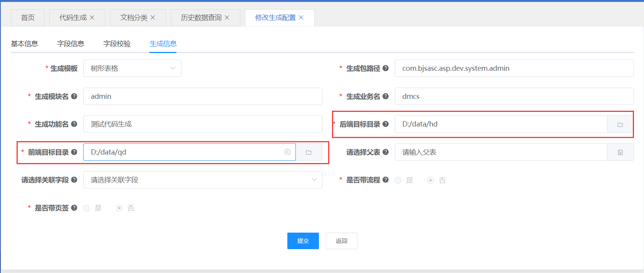Open the 基本信息 sub-tab
This screenshot has width=644, height=273.
[25, 44]
